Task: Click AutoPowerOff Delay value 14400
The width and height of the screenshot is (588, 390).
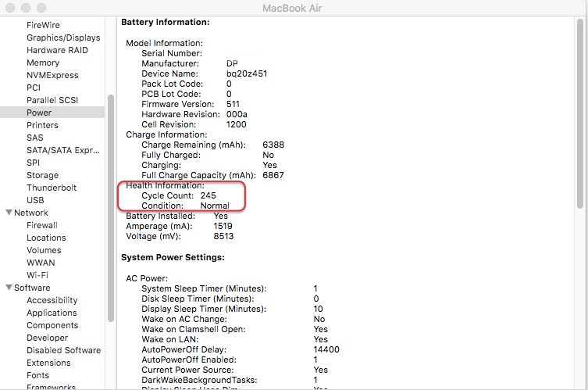Action: coord(326,349)
